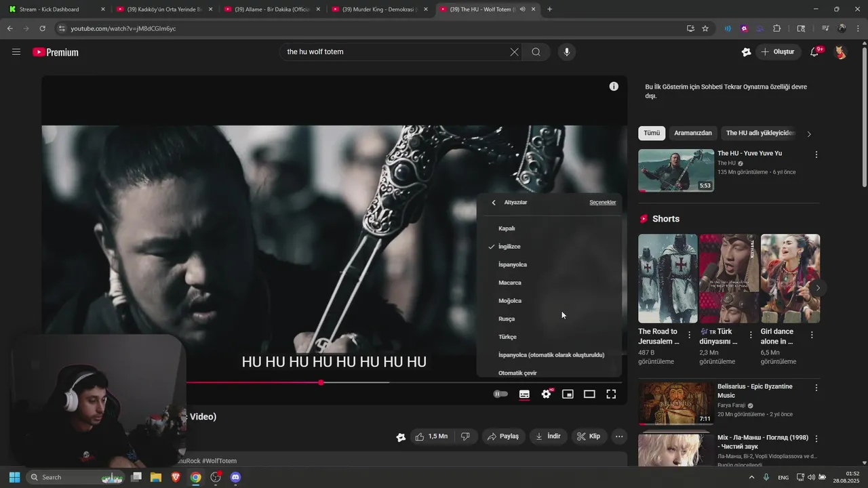Open the YouTube Premium home logo
This screenshot has width=868, height=488.
(56, 52)
